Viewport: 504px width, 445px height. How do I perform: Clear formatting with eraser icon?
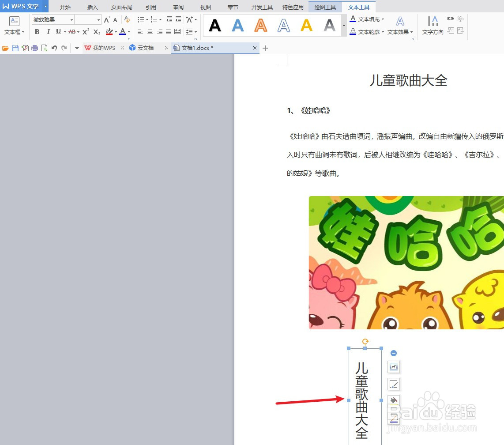pyautogui.click(x=127, y=19)
